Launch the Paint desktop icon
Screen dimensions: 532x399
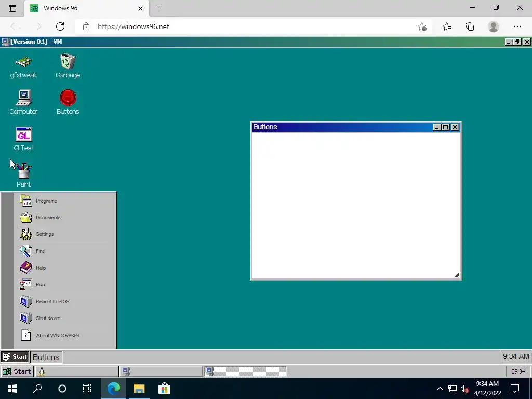pos(23,175)
